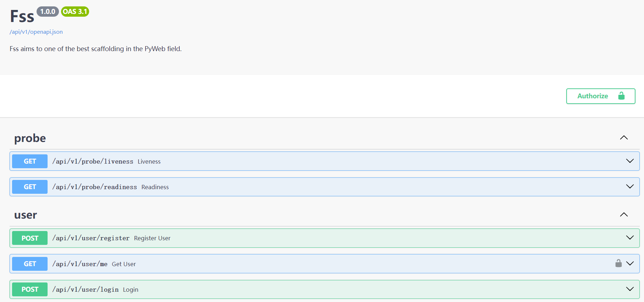Open the /api/v1/openapi.json link
This screenshot has height=302, width=644.
pos(36,32)
